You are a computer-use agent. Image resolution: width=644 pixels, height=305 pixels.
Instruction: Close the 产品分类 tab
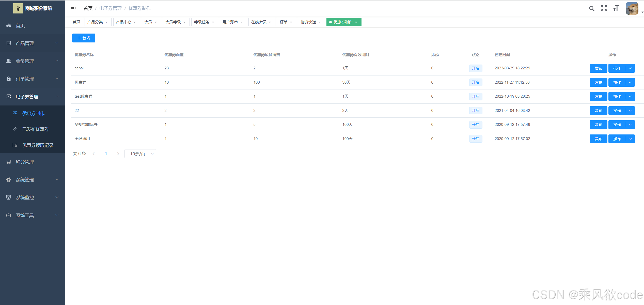tap(106, 22)
